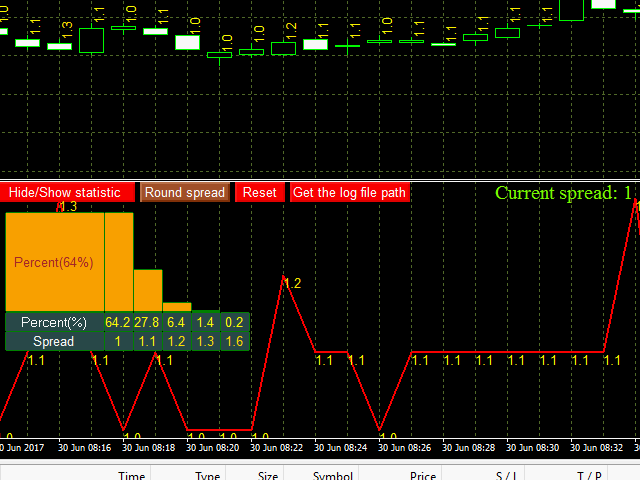Click the Percent(%) row header
The width and height of the screenshot is (640, 480).
pos(54,322)
